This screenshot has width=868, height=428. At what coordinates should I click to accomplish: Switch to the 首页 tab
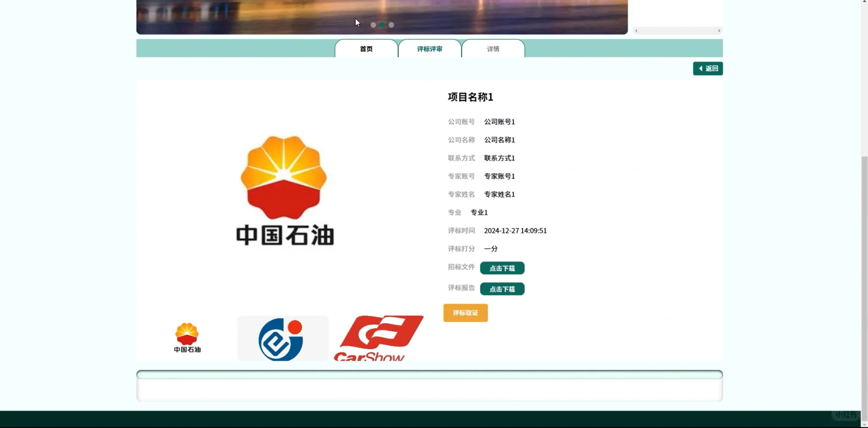coord(365,48)
